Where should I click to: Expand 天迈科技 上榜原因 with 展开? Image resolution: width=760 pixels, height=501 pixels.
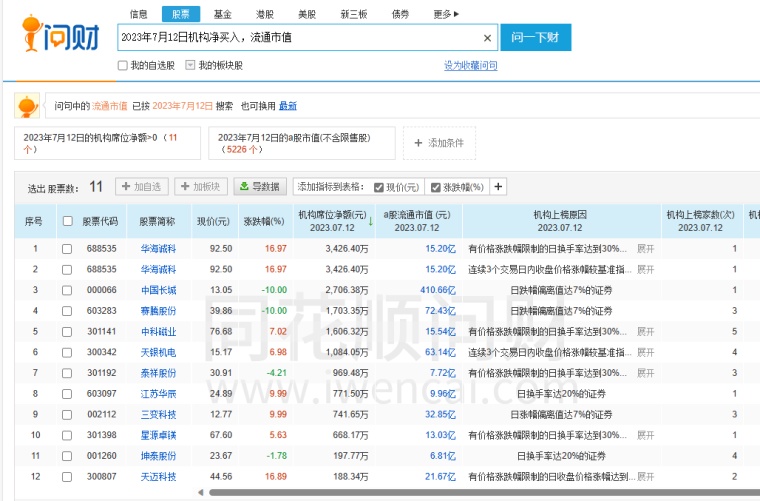[646, 477]
